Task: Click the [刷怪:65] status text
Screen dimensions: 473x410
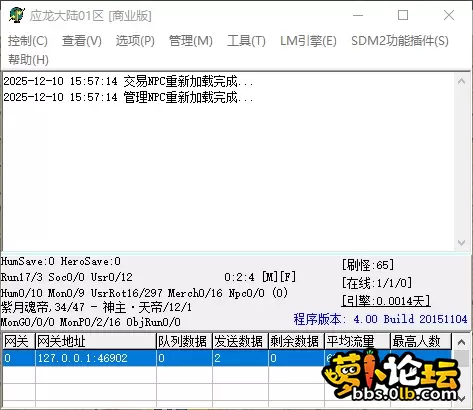Action: click(x=368, y=265)
